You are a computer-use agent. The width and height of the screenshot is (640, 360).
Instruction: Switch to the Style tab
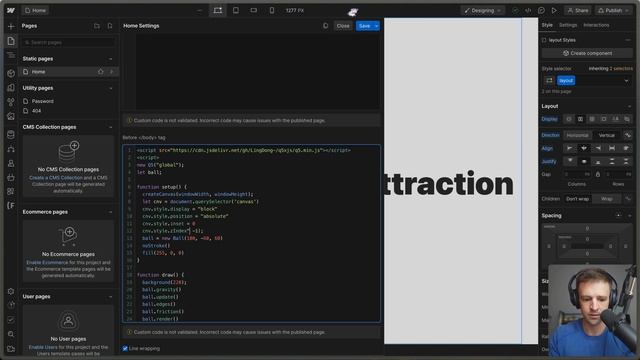tap(547, 25)
